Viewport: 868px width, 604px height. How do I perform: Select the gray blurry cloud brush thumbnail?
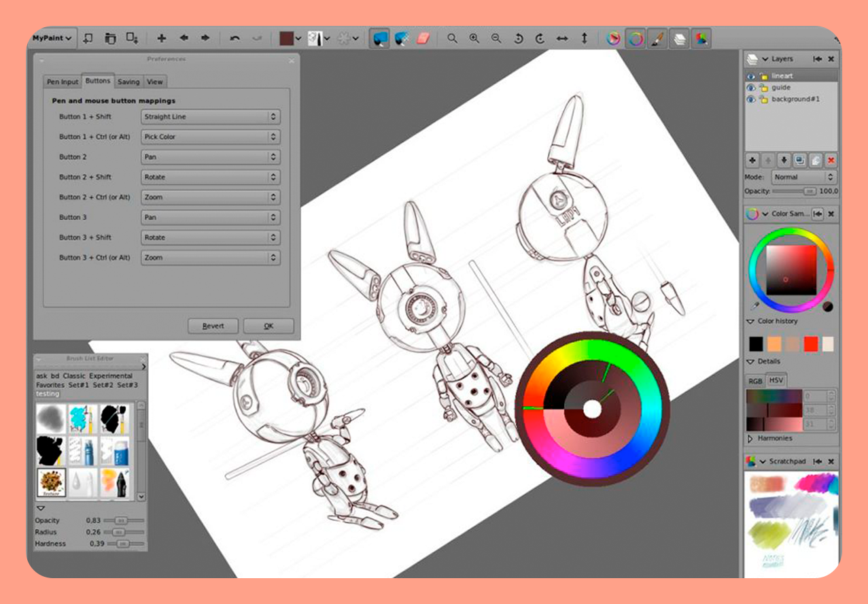pos(51,418)
